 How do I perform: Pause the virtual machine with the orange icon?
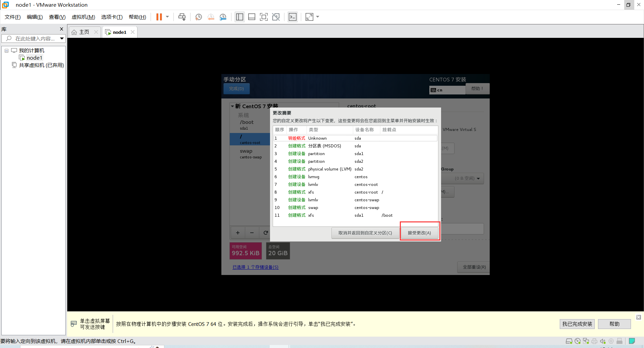[159, 17]
